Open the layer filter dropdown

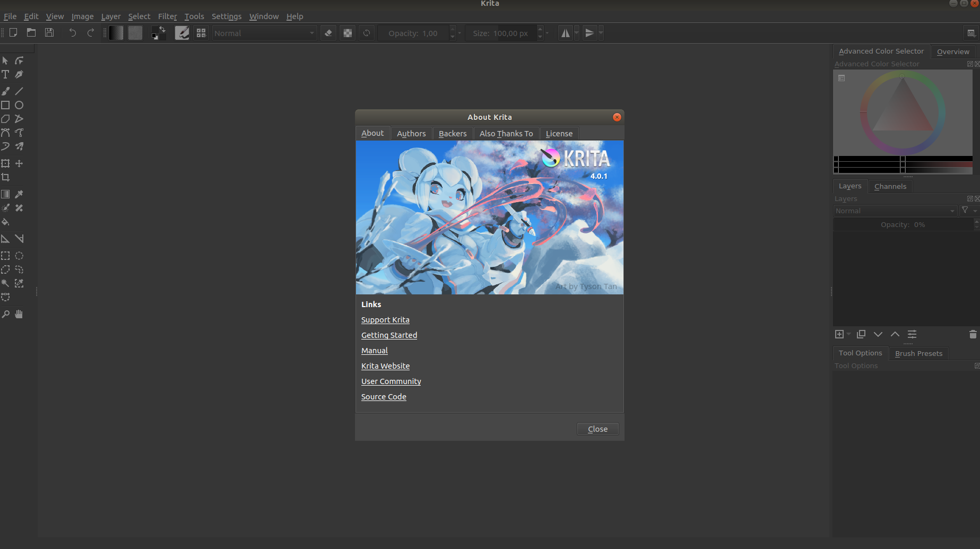pos(969,211)
